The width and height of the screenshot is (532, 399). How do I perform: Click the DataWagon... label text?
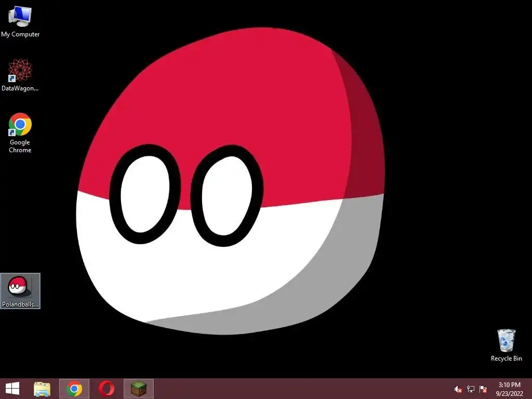pos(20,88)
